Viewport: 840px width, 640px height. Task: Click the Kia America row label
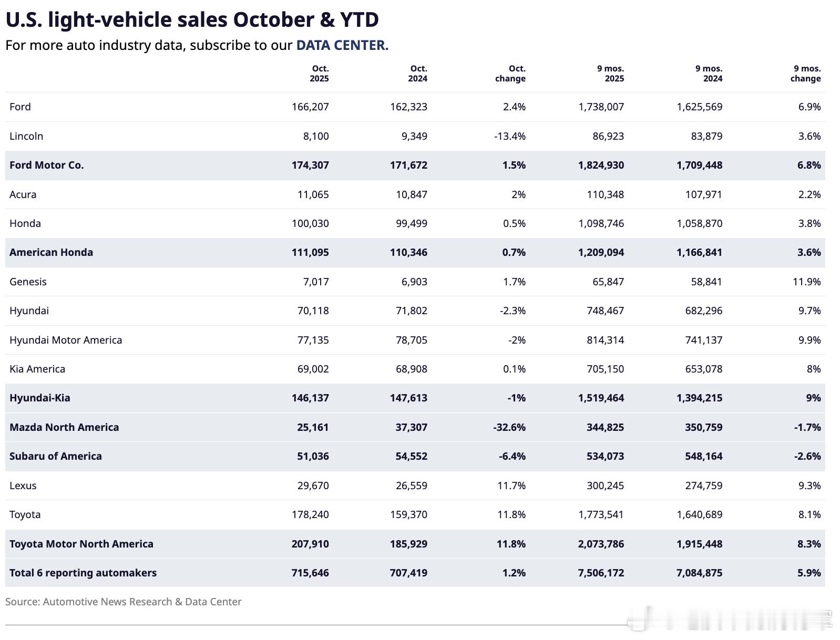(x=37, y=369)
